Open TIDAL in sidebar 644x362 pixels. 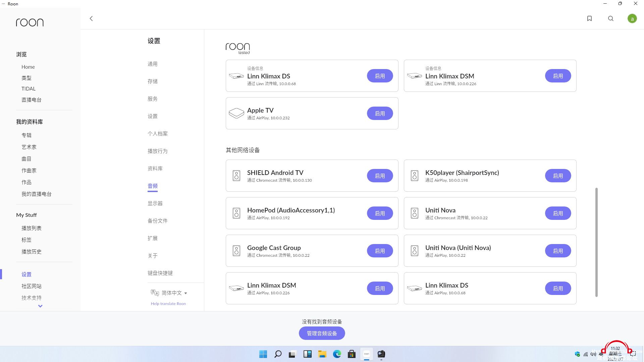[29, 89]
